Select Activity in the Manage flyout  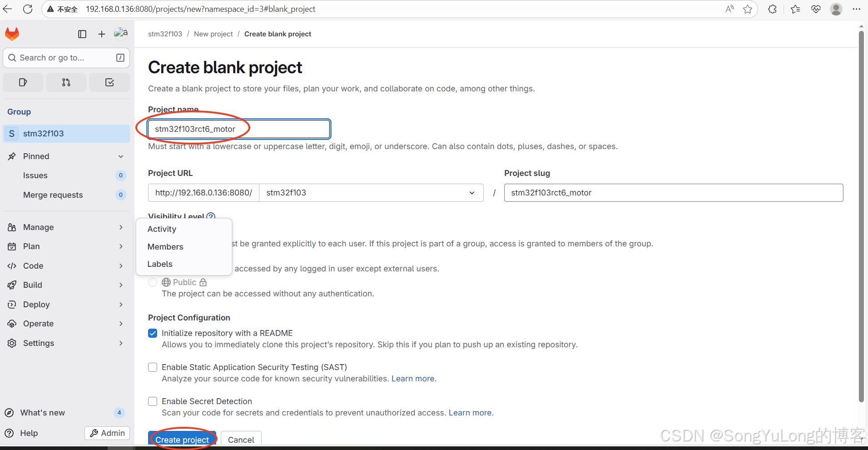tap(184, 229)
